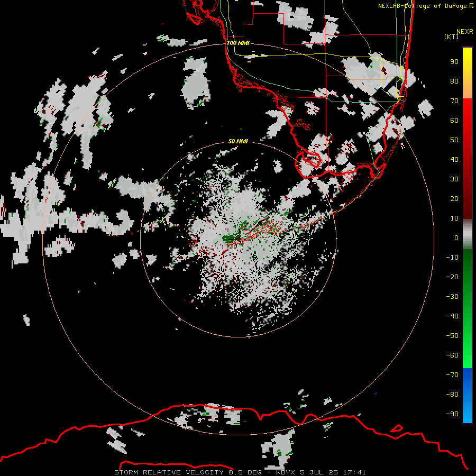Select the 0 value on velocity scale
Viewport: 476px width, 476px height.
pos(456,238)
